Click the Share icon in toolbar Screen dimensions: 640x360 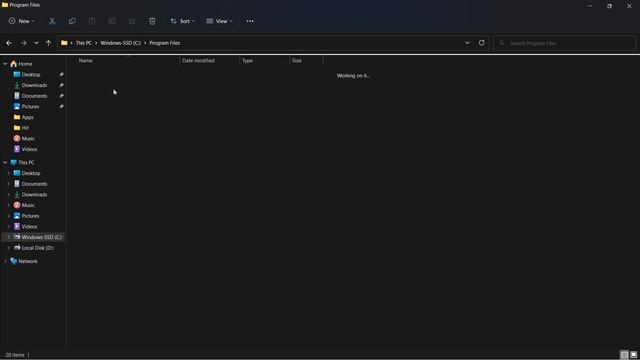coord(132,21)
